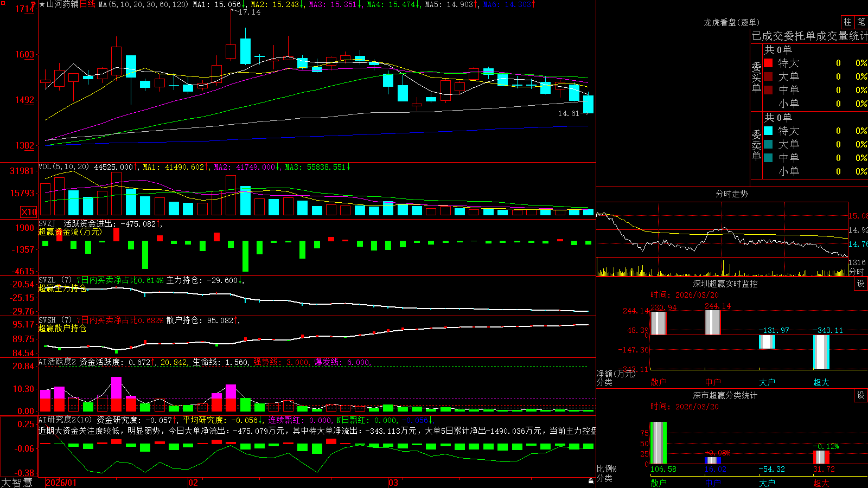This screenshot has width=868, height=488.
Task: Click the teal 中单 sell order swatch
Action: pos(768,158)
